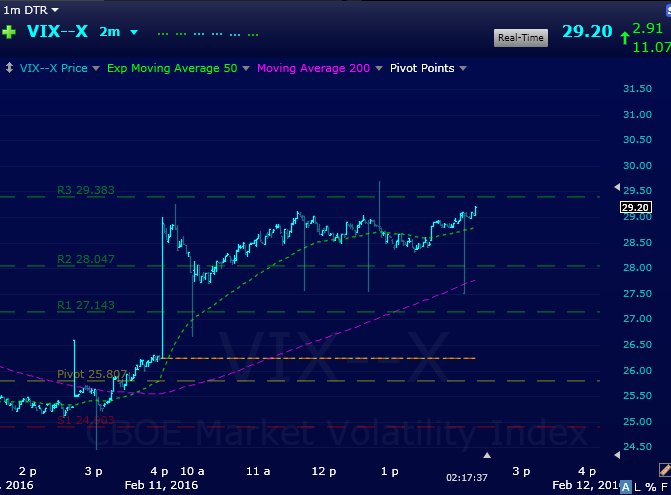The height and width of the screenshot is (495, 671).
Task: Click the 2m interval label
Action: tap(110, 32)
